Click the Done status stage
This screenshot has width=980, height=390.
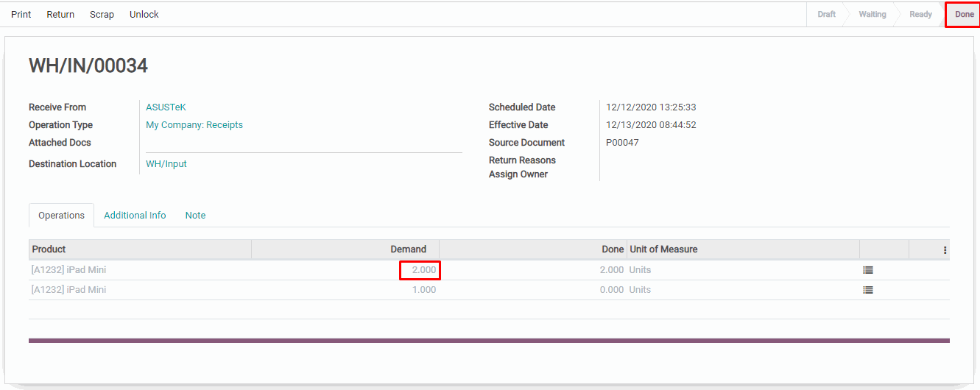[964, 14]
